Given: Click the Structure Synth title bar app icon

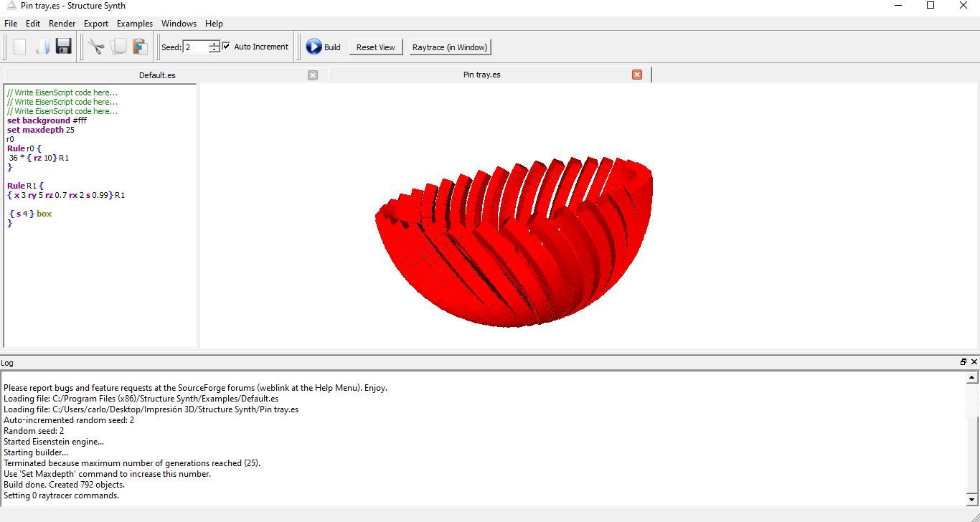Looking at the screenshot, I should (x=11, y=6).
